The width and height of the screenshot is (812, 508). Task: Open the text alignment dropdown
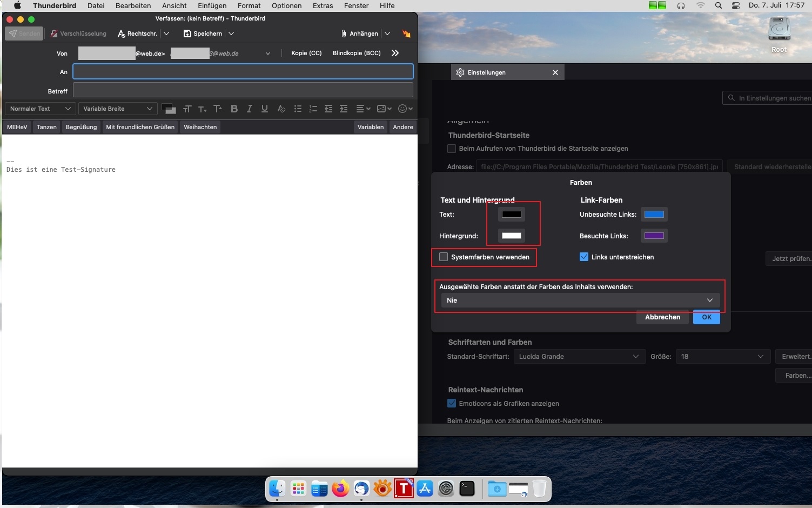(x=363, y=109)
